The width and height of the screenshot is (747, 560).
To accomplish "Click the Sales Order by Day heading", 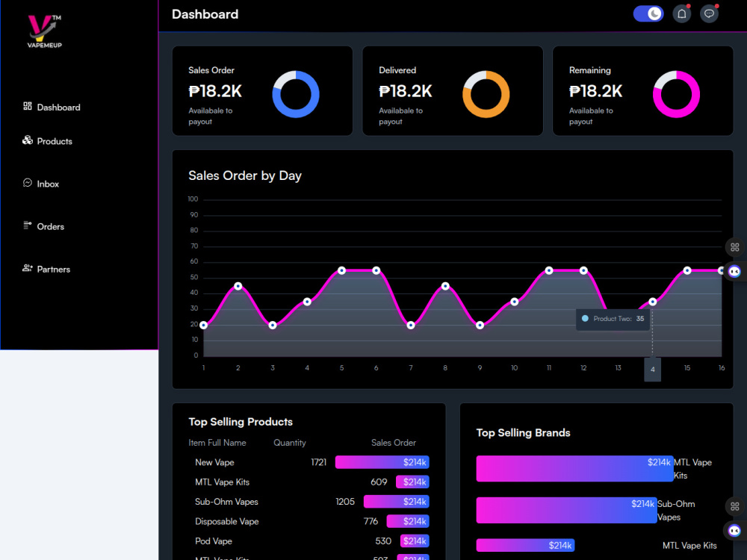I will (x=245, y=175).
